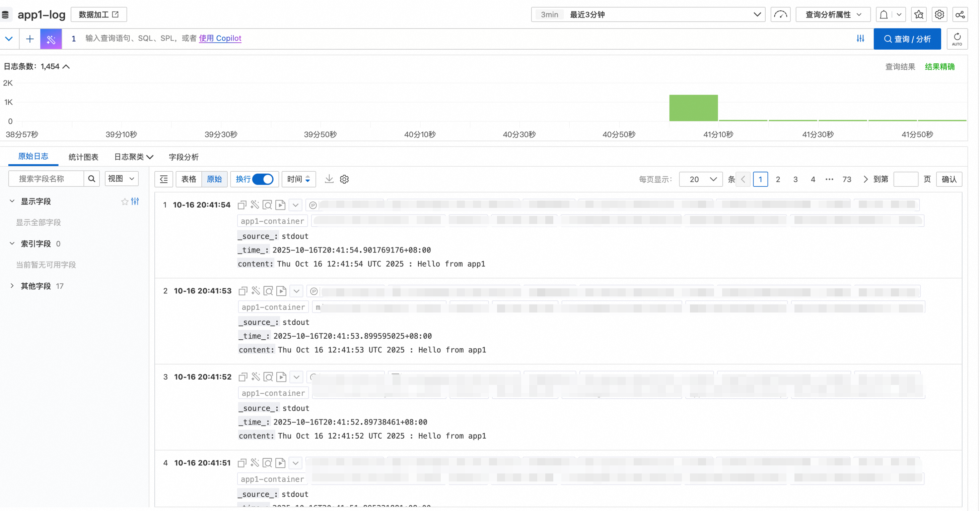Open the per-page count dropdown showing 20
980x511 pixels.
[x=701, y=179]
